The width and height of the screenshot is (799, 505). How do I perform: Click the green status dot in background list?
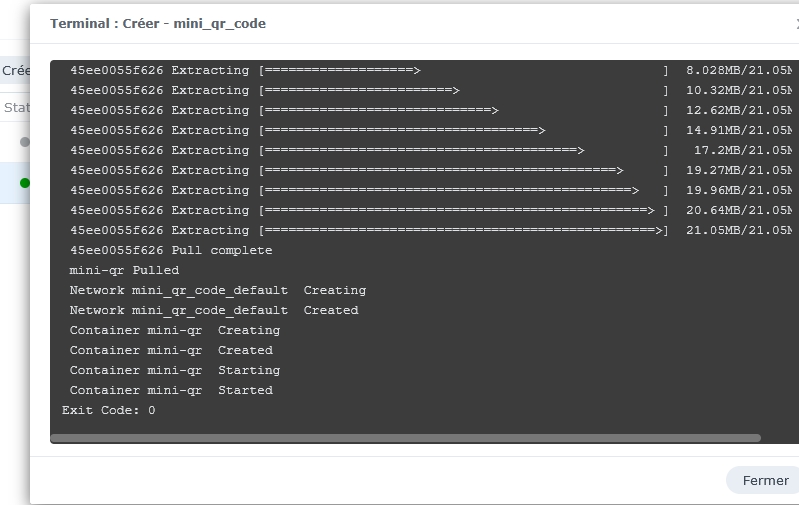tap(25, 183)
